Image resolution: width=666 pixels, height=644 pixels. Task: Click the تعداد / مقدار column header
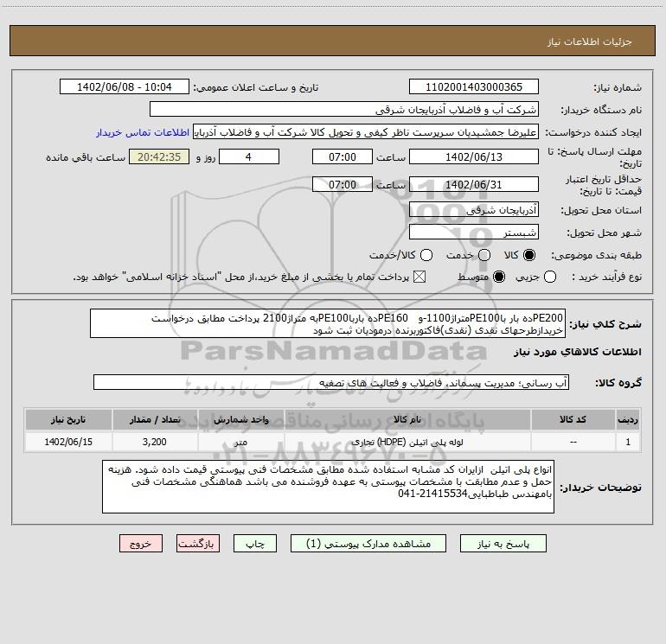pos(155,419)
